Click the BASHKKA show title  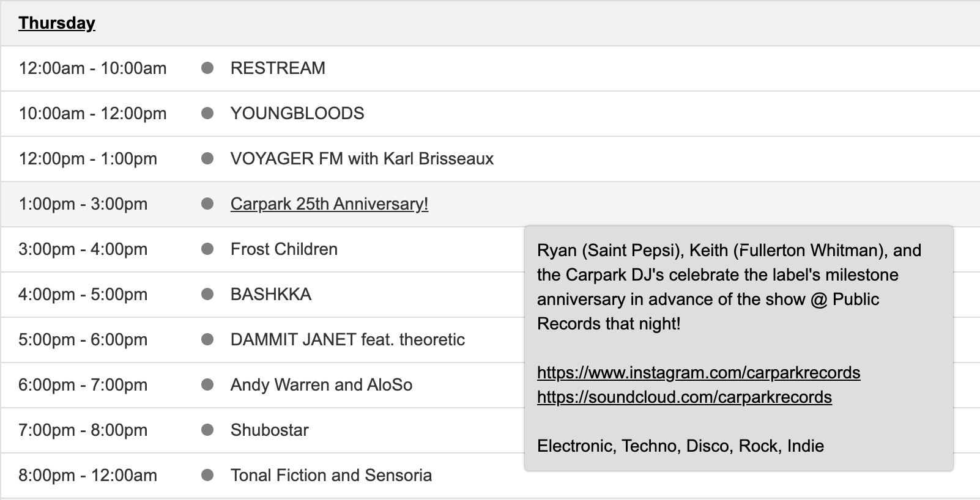[x=271, y=294]
